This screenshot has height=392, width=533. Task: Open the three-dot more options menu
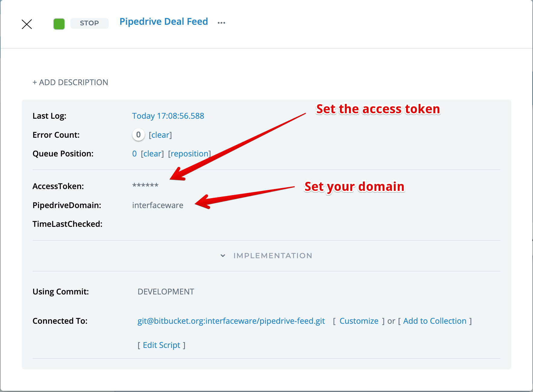point(221,23)
